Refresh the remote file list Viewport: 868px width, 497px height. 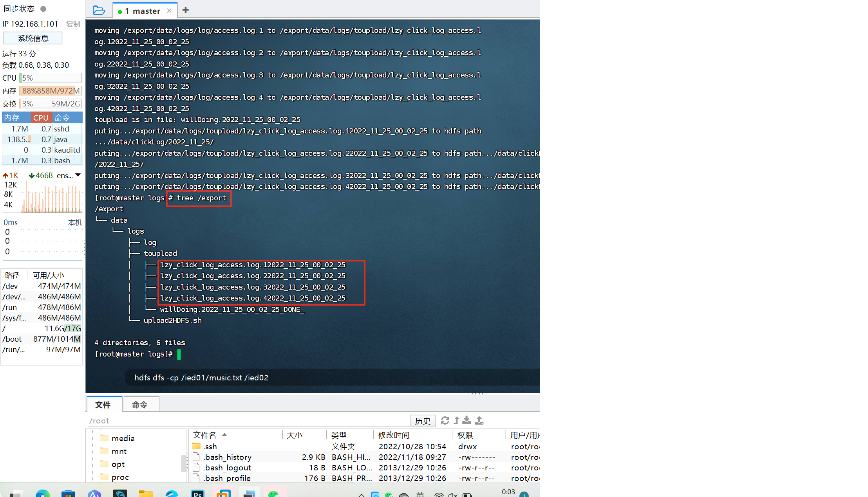(445, 420)
